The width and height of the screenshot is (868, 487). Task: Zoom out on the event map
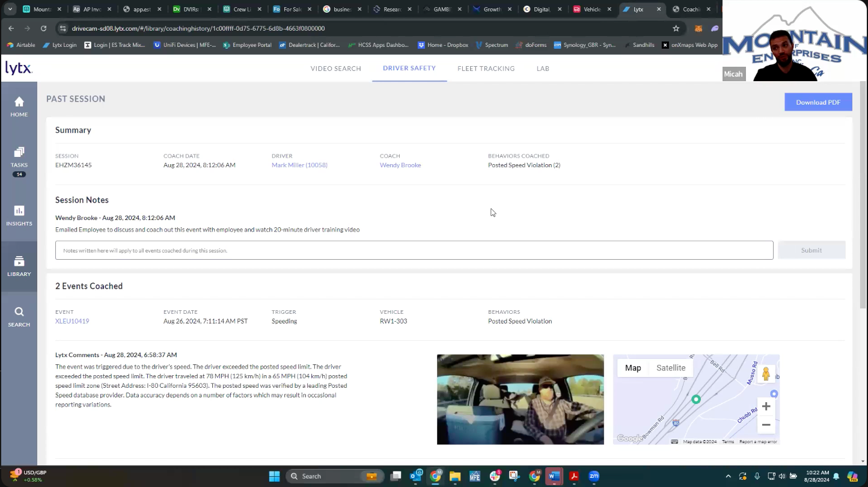tap(766, 424)
